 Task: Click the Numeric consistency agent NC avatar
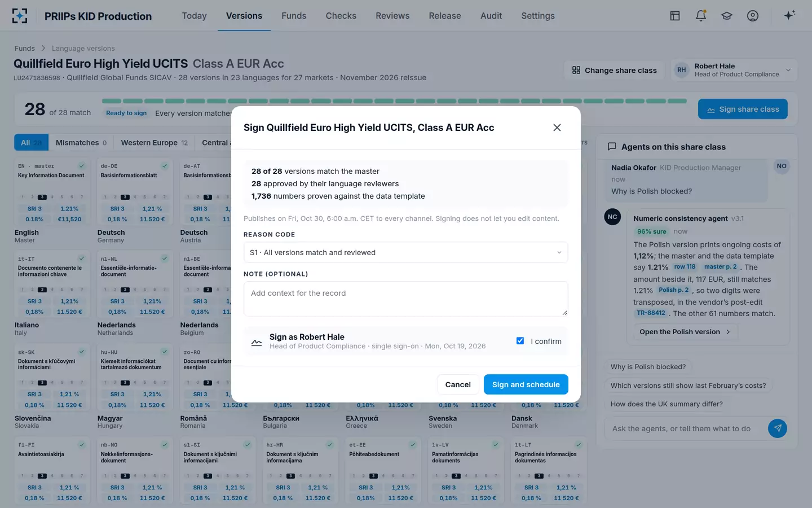(x=612, y=217)
